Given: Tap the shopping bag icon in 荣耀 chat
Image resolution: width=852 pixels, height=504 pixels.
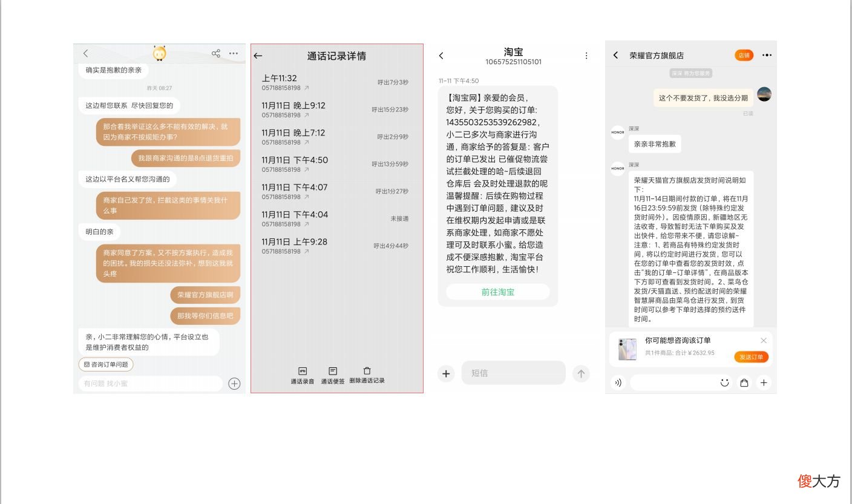Looking at the screenshot, I should [744, 382].
